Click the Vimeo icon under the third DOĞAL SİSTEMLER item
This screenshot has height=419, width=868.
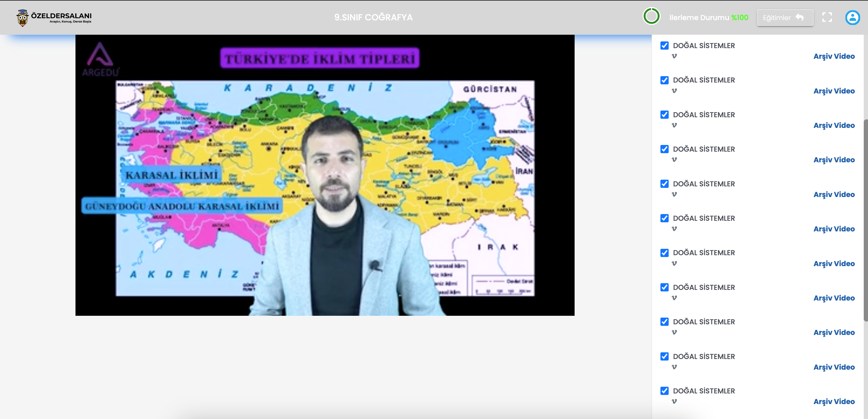(674, 125)
